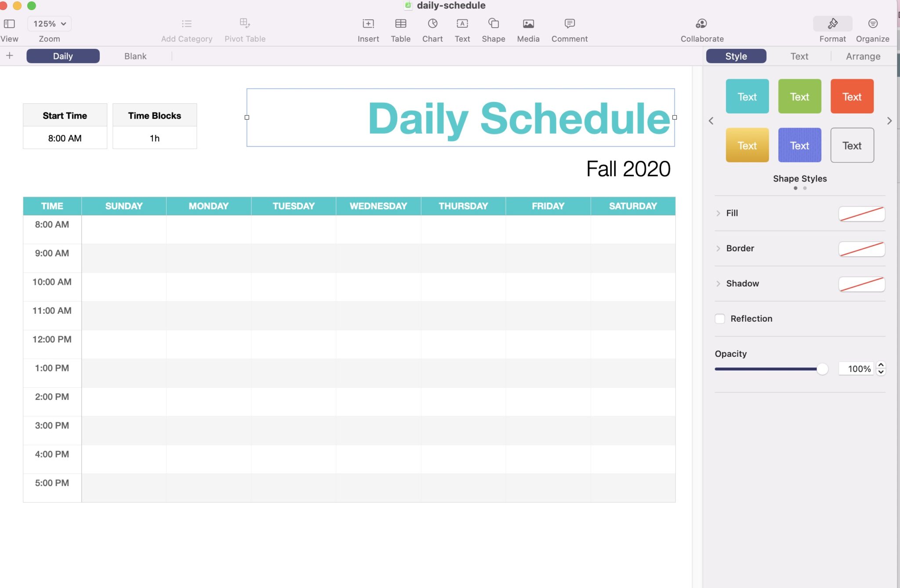This screenshot has height=588, width=900.
Task: Select the Text inspector tab
Action: click(799, 56)
